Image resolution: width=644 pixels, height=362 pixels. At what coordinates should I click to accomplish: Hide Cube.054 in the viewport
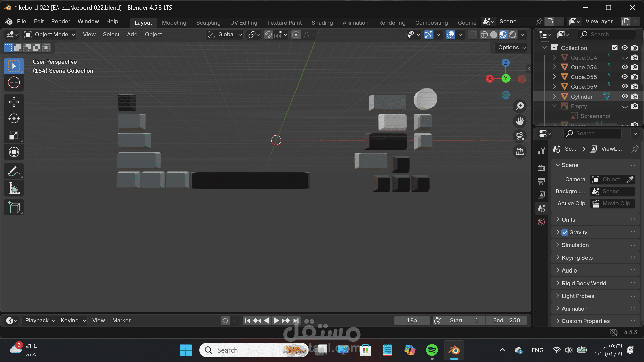click(625, 67)
